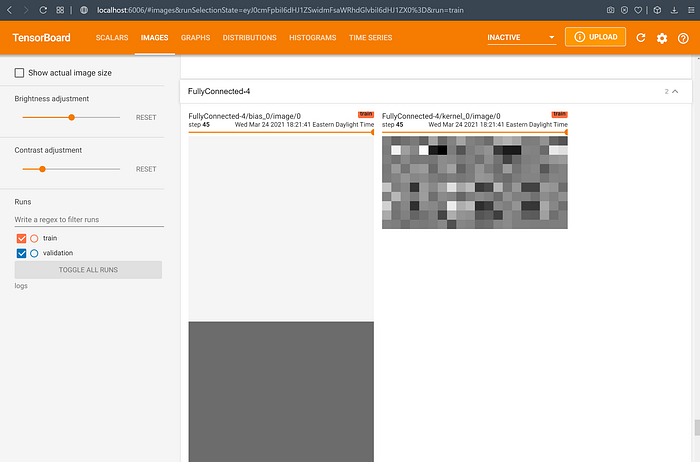Open the kernel_0 weight image thumbnail
The height and width of the screenshot is (462, 700).
tap(475, 183)
